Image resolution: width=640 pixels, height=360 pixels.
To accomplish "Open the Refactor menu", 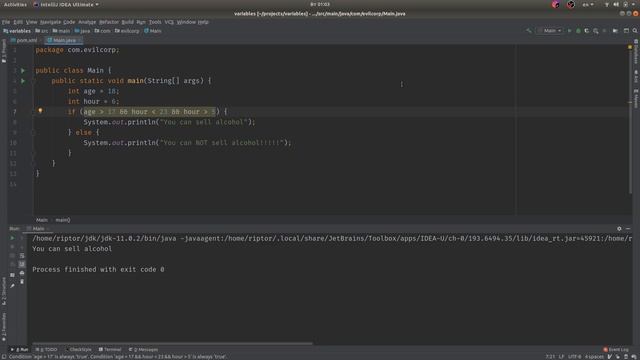I will 109,22.
